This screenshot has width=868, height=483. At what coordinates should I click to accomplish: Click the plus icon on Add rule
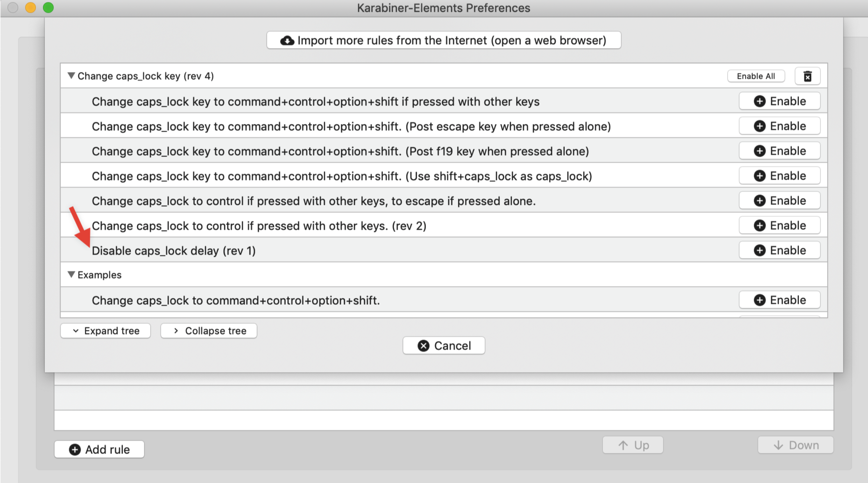tap(75, 449)
